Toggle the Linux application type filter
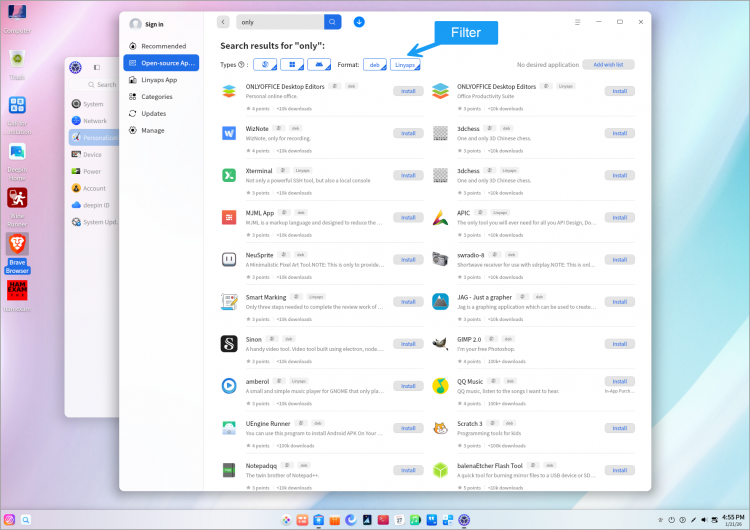Screen dimensions: 750x530 point(265,65)
